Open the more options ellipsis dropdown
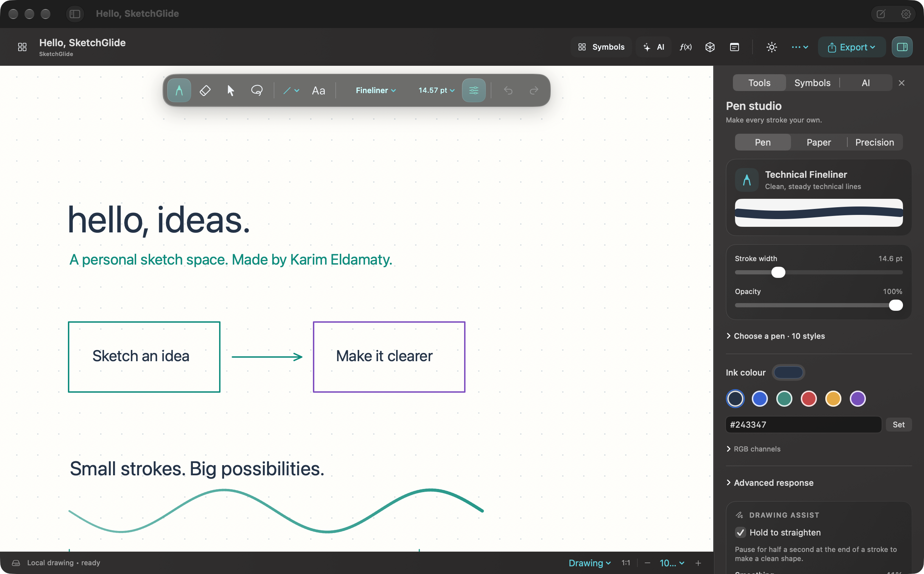This screenshot has height=574, width=924. point(800,47)
